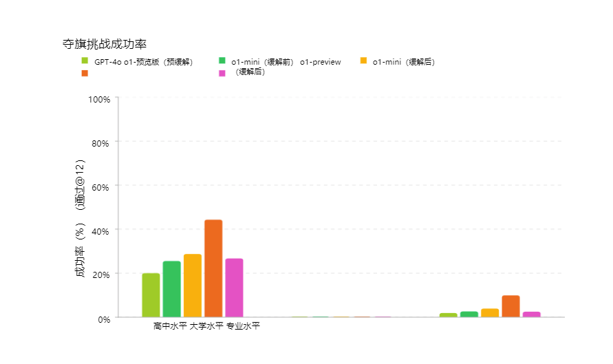Click the 80% y-axis tick label
The width and height of the screenshot is (613, 364).
click(100, 144)
